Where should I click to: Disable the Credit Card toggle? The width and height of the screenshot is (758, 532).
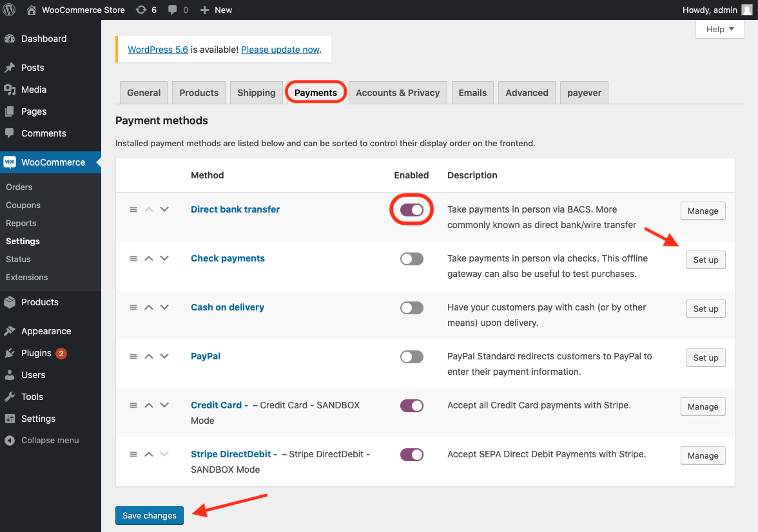(412, 406)
